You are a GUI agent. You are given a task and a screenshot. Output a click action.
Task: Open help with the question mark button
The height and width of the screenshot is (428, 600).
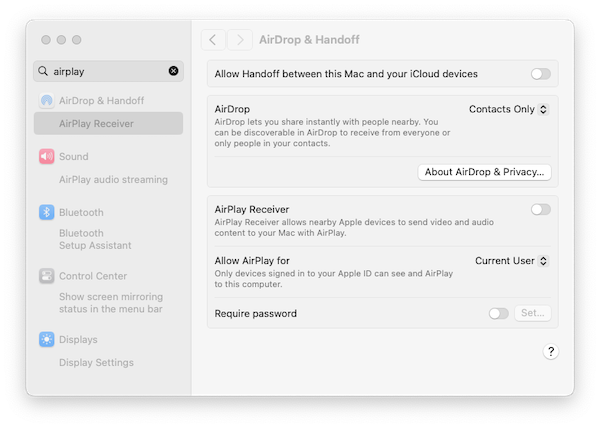point(550,351)
